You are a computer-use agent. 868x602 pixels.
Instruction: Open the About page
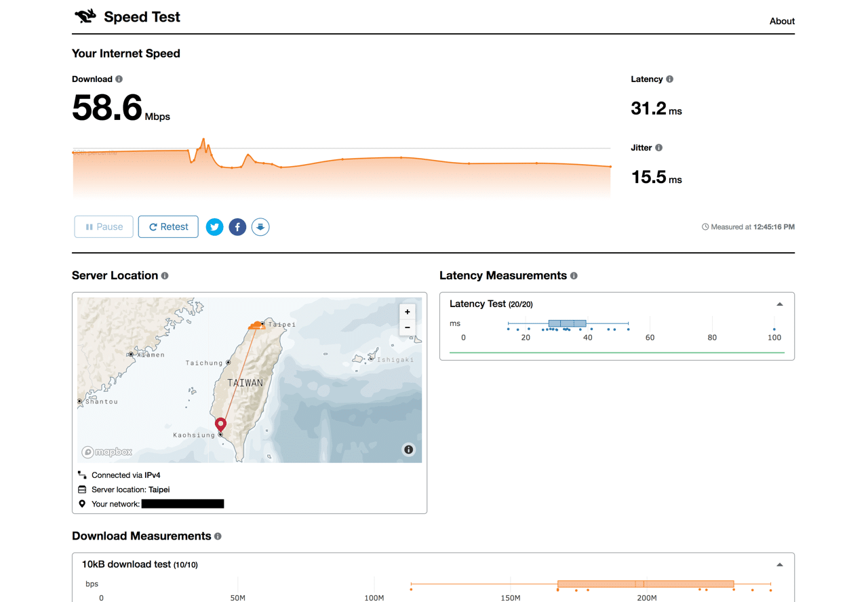click(781, 21)
